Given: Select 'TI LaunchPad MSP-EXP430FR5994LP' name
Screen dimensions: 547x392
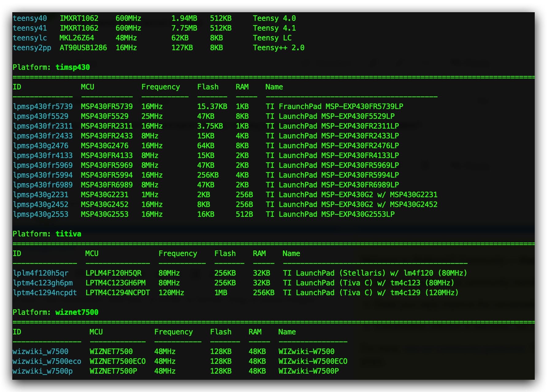Looking at the screenshot, I should pyautogui.click(x=332, y=175).
